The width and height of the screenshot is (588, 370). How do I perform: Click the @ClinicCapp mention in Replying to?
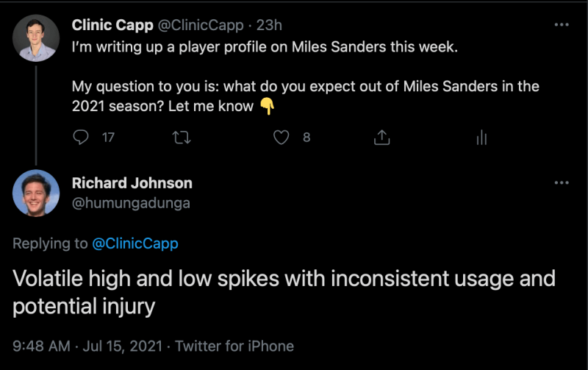coord(135,243)
